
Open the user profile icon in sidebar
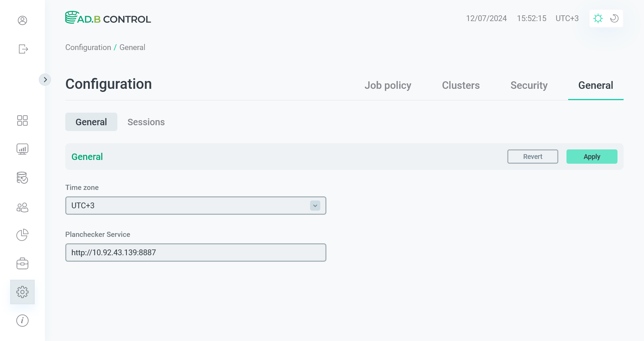tap(22, 20)
